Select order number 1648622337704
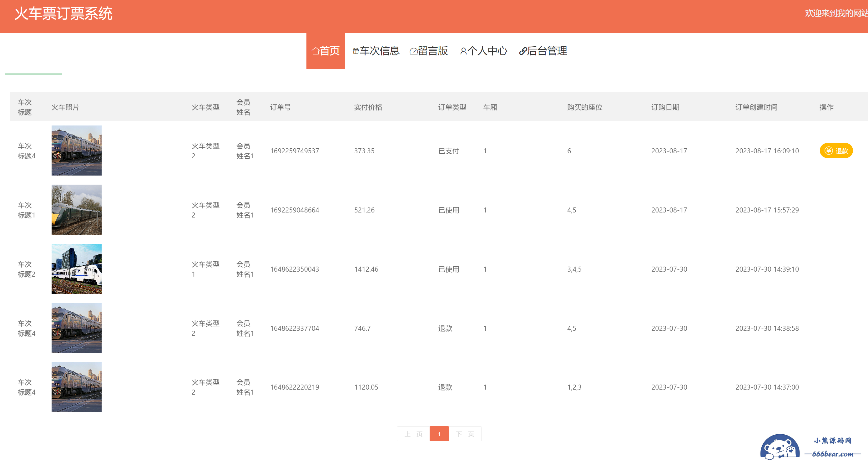868x460 pixels. click(x=295, y=328)
